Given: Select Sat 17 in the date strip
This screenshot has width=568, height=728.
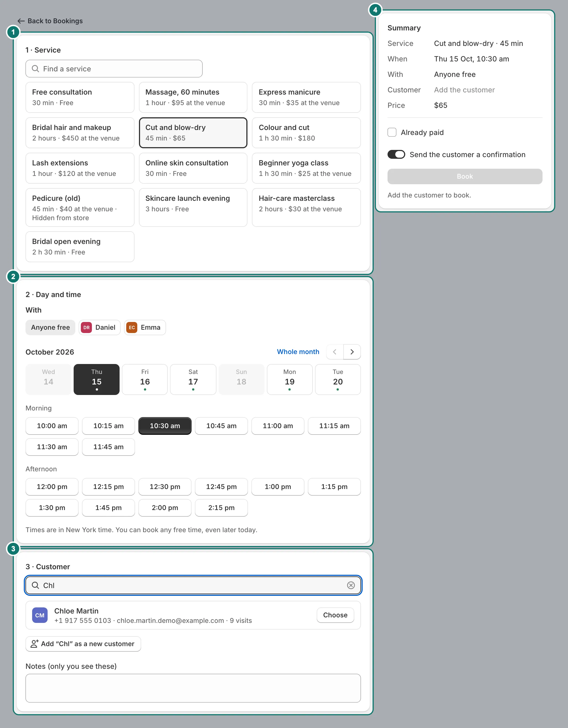Looking at the screenshot, I should click(x=193, y=379).
